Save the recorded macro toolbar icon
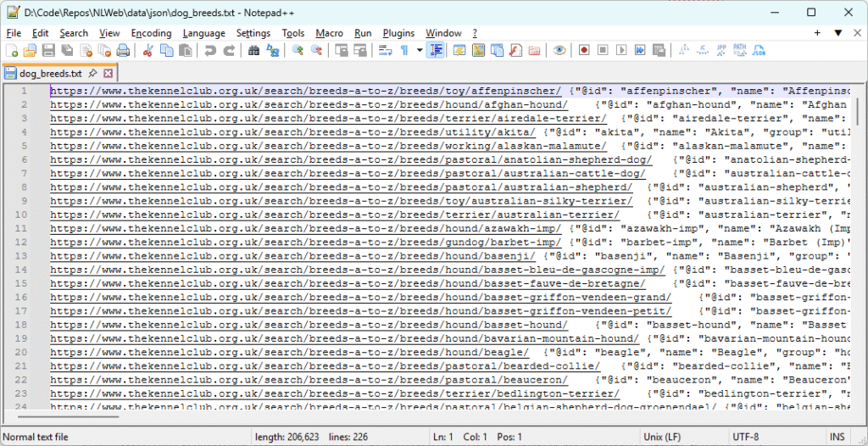 point(659,51)
